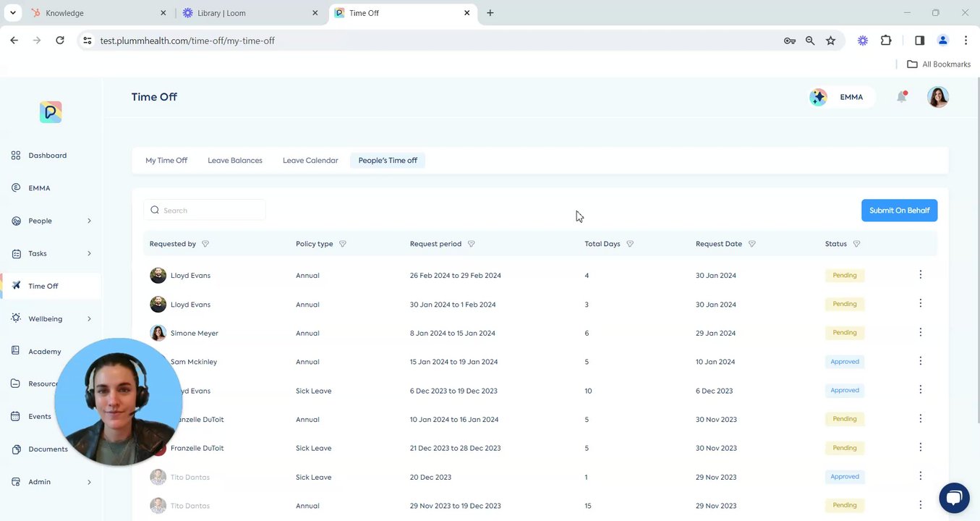This screenshot has width=980, height=521.
Task: Open actions menu for Simone Meyer row
Action: [x=921, y=332]
